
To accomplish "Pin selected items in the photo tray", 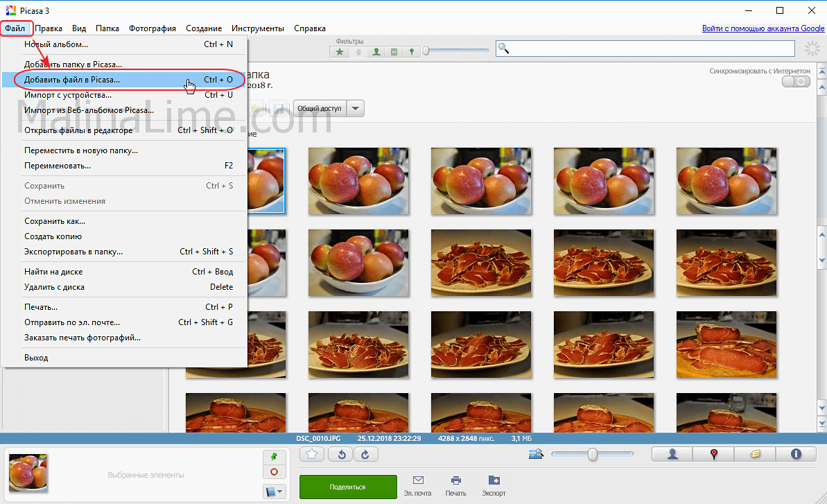I will (x=274, y=456).
